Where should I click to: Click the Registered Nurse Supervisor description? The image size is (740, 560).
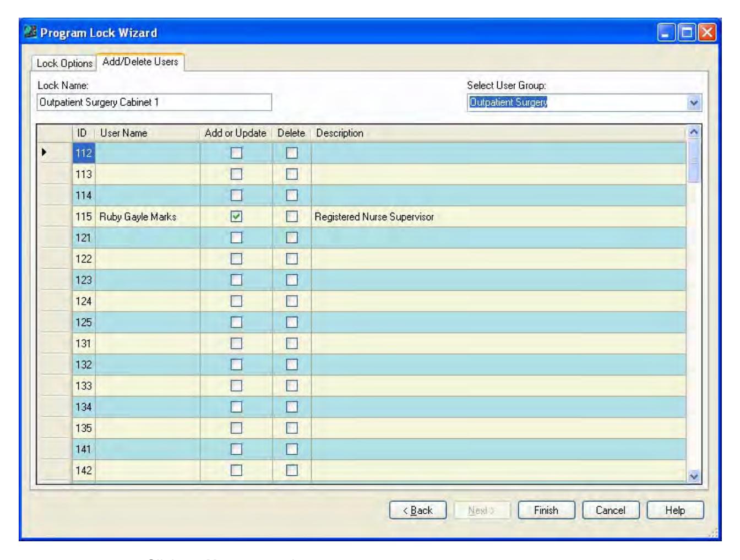(x=374, y=217)
